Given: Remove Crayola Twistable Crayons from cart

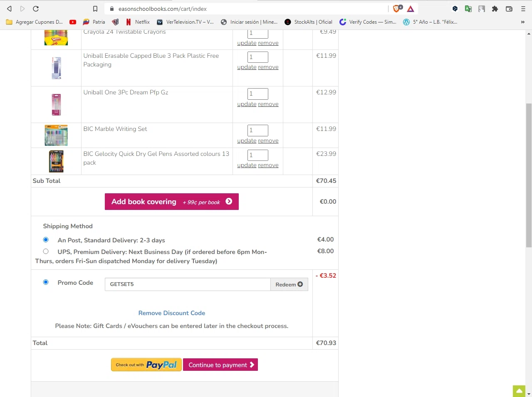Looking at the screenshot, I should point(268,43).
